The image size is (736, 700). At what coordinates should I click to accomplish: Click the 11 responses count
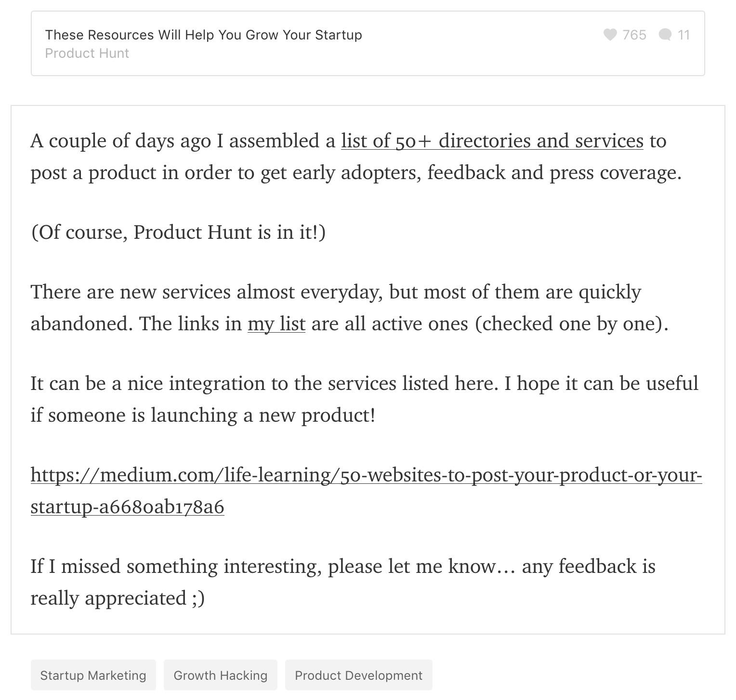click(x=683, y=35)
